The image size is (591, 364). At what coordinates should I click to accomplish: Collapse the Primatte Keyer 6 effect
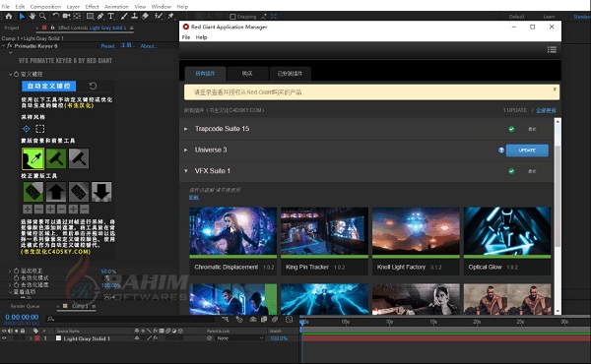[x=3, y=46]
